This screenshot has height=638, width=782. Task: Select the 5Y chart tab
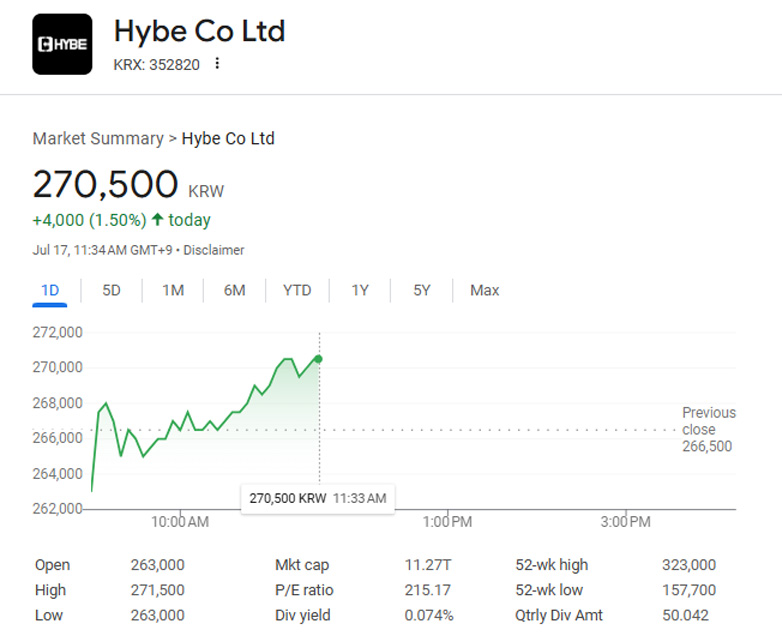pyautogui.click(x=421, y=290)
